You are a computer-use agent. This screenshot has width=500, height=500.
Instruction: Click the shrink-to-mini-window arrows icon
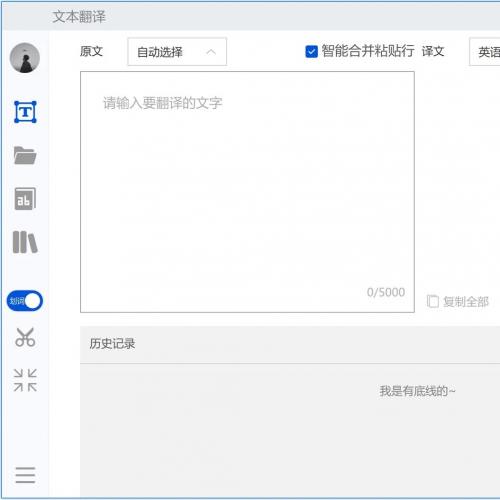[25, 380]
